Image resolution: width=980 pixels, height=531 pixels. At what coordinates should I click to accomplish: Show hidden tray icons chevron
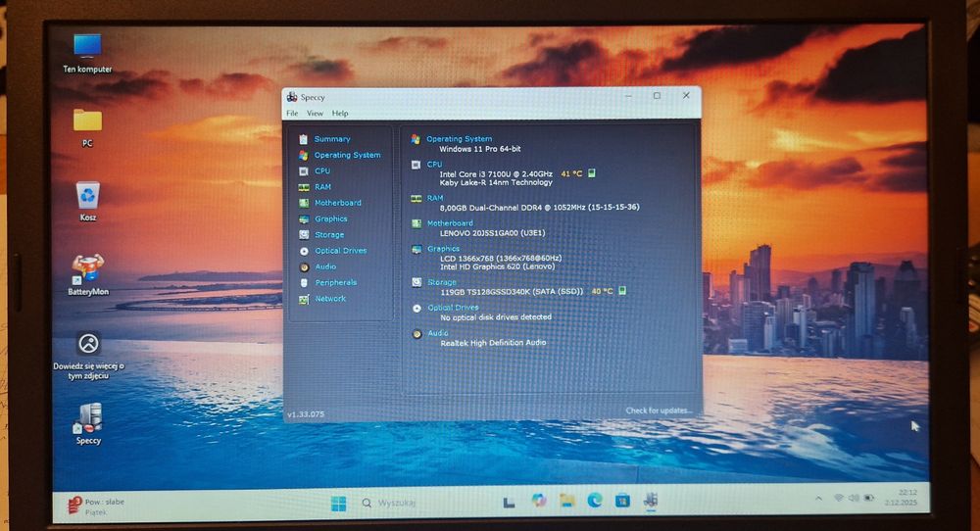point(818,498)
